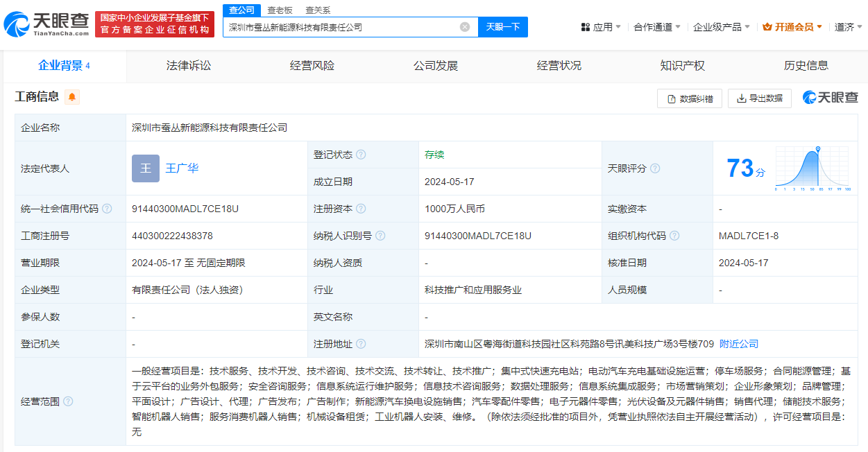
Task: Switch to the 法律诉讼 tab
Action: coord(189,66)
